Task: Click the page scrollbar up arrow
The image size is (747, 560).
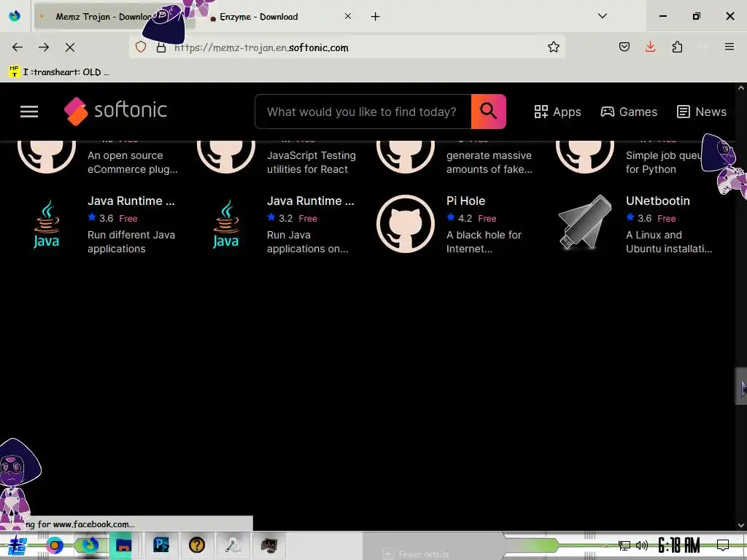Action: [741, 88]
